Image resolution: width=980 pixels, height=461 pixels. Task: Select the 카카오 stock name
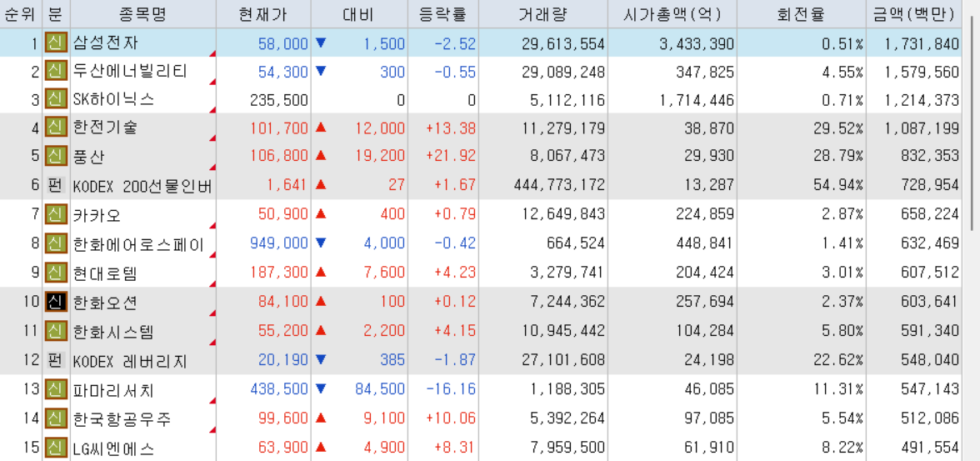97,214
